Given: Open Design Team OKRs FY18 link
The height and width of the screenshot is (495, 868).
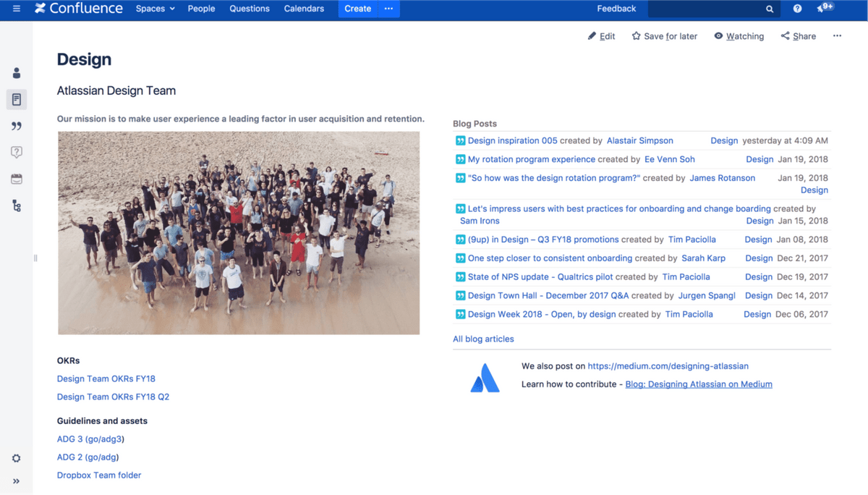Looking at the screenshot, I should pyautogui.click(x=106, y=378).
